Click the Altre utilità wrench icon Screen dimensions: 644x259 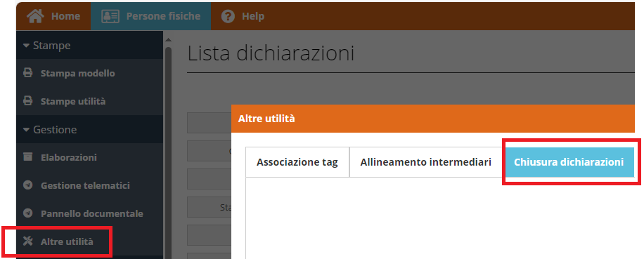pos(27,241)
